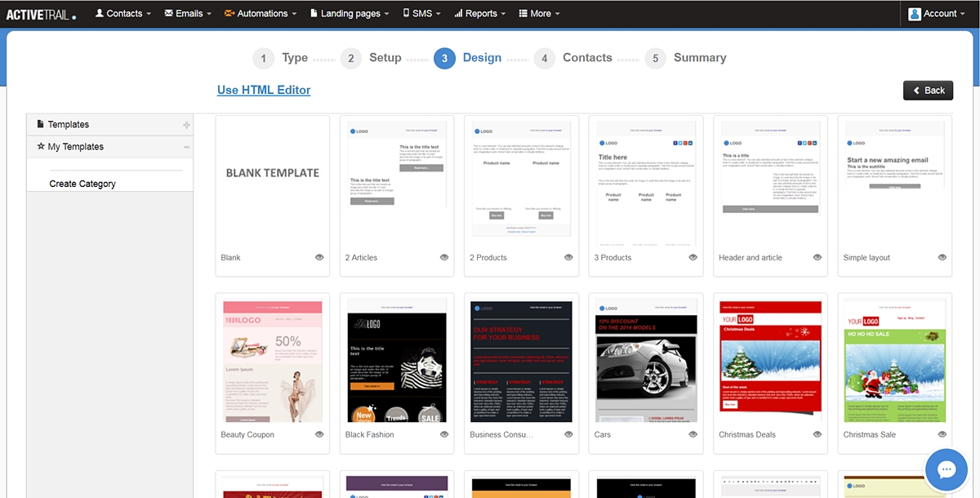Choose the Cars template thumbnail
Viewport: 980px width, 498px height.
click(x=646, y=360)
